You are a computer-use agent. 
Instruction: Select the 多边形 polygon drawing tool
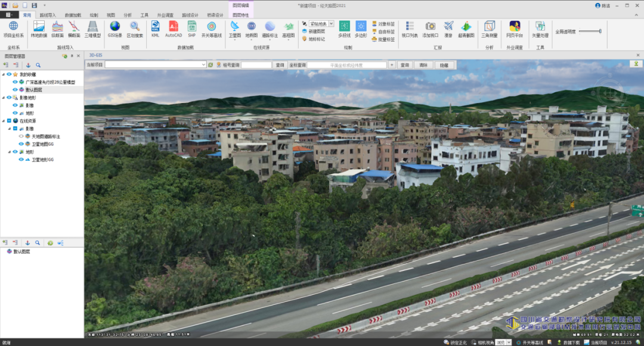tap(361, 29)
